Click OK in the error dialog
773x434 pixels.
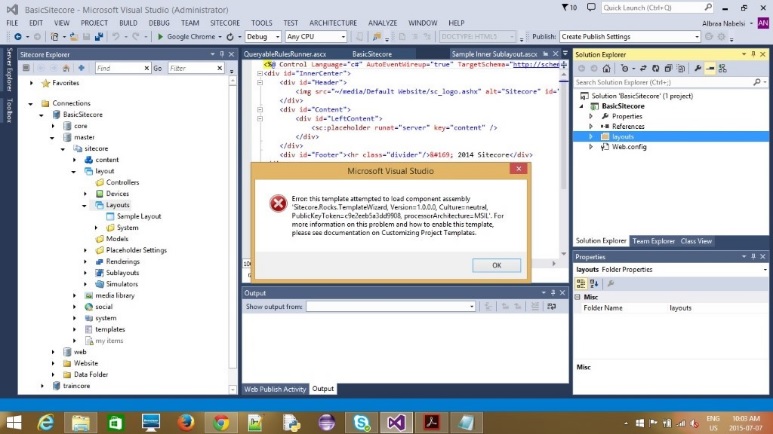pyautogui.click(x=496, y=265)
